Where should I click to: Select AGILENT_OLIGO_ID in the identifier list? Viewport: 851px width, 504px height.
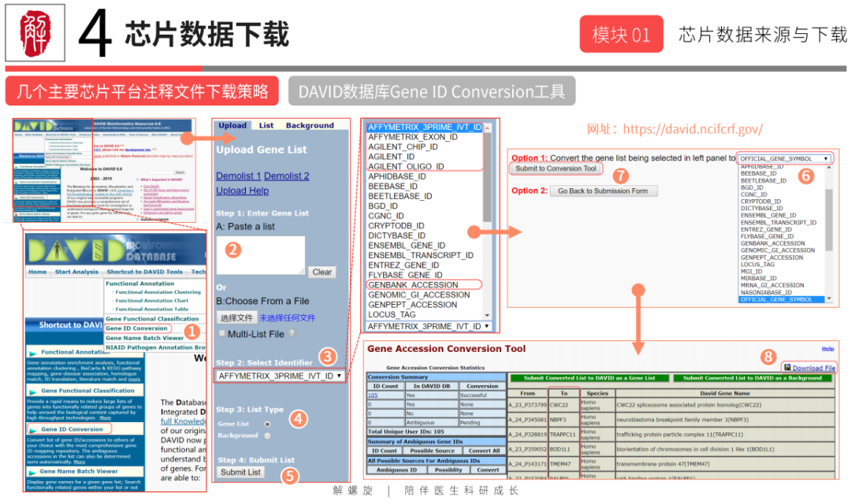[x=406, y=166]
